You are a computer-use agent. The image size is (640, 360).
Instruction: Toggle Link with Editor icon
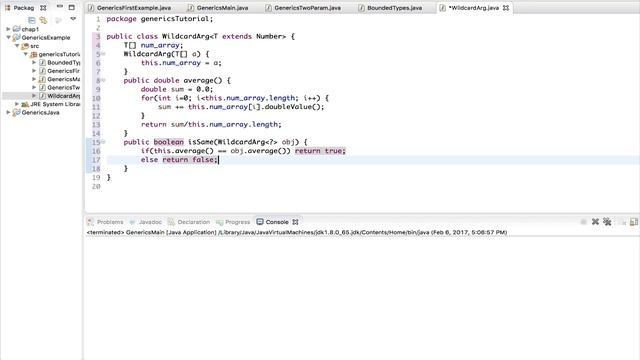(43, 20)
